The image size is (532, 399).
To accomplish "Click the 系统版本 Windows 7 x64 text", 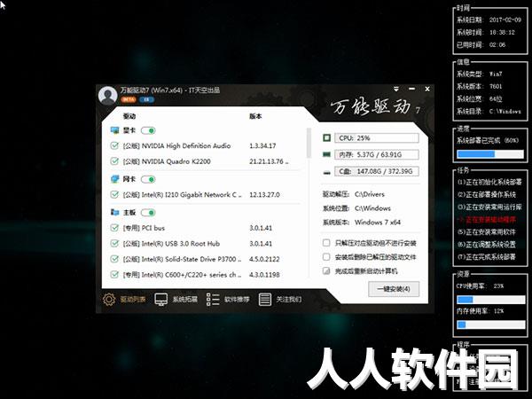I will [x=378, y=223].
